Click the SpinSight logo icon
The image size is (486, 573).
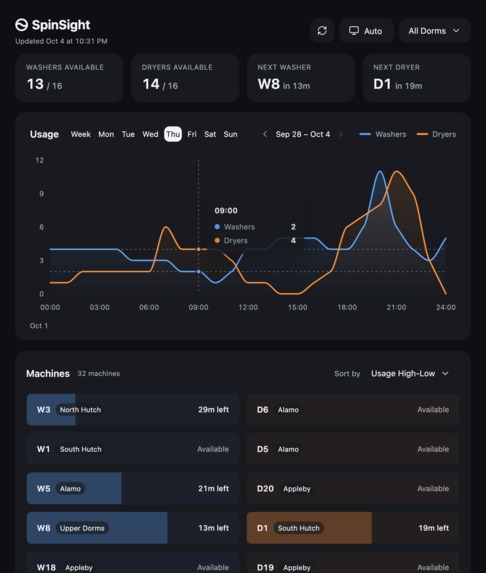[x=22, y=25]
